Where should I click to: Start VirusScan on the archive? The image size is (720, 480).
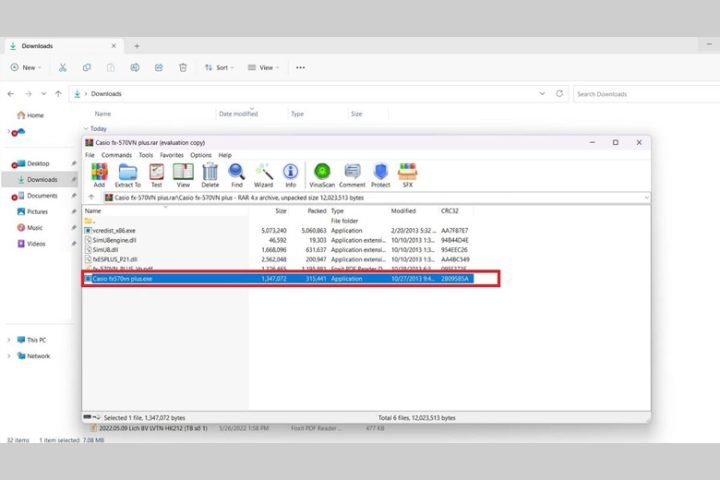tap(322, 173)
